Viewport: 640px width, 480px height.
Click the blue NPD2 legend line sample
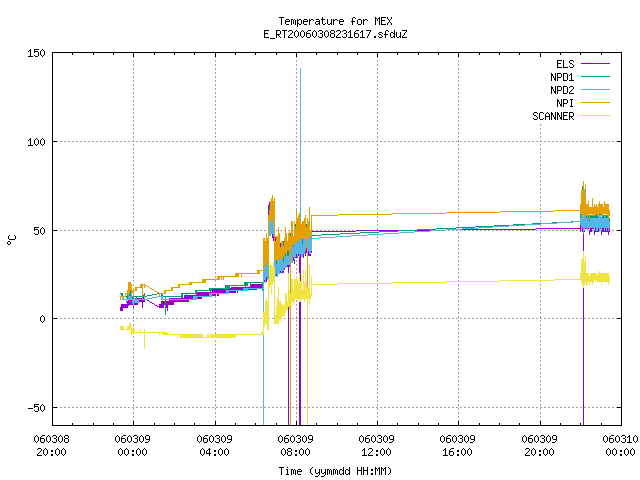coord(595,90)
